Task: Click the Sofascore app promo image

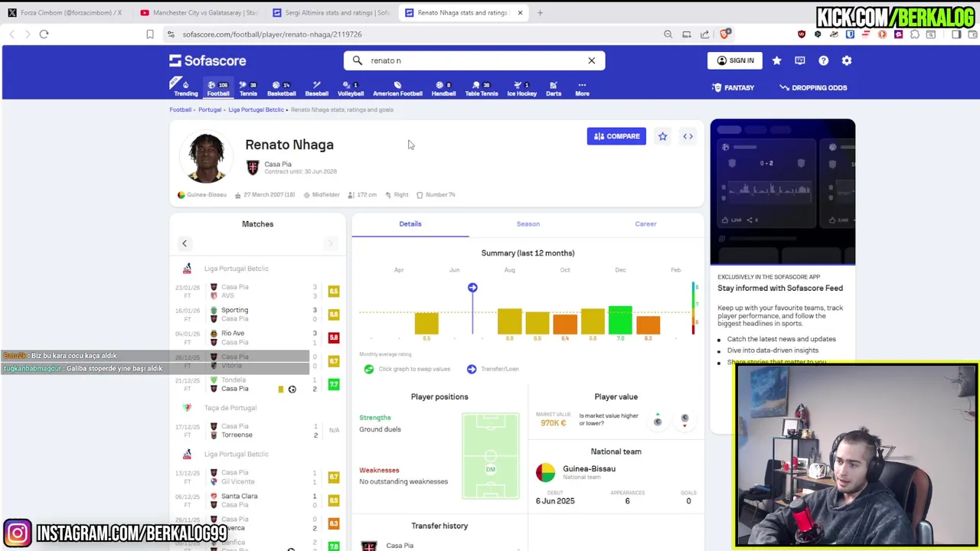Action: tap(782, 192)
